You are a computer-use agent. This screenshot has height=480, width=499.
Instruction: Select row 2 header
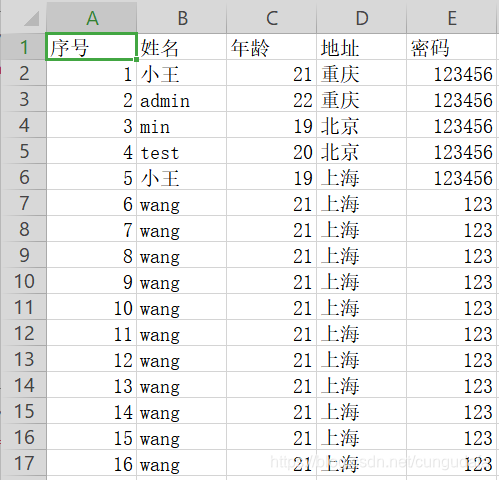pos(23,73)
